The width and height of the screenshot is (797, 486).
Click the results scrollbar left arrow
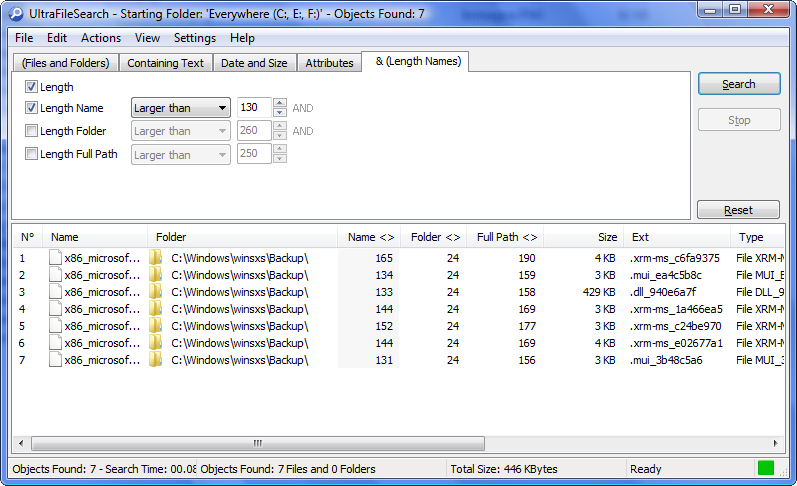coord(21,443)
